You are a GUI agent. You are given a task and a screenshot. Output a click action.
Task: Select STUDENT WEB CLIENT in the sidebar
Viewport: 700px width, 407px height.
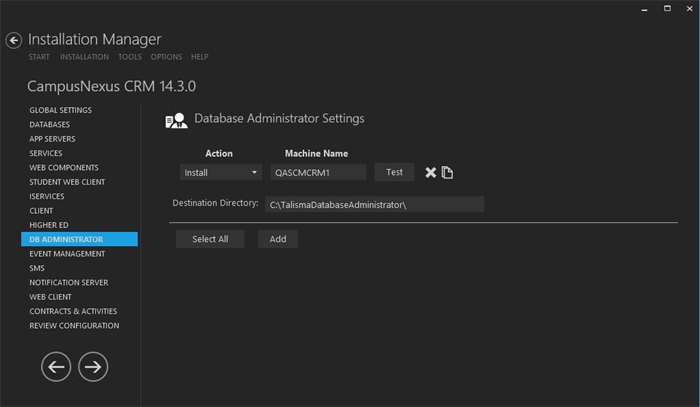pyautogui.click(x=67, y=182)
